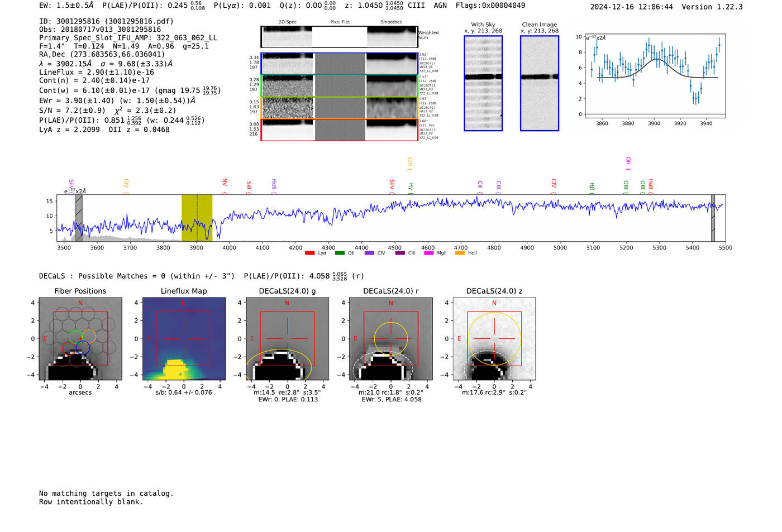Open the With Sky cutout image

(483, 83)
